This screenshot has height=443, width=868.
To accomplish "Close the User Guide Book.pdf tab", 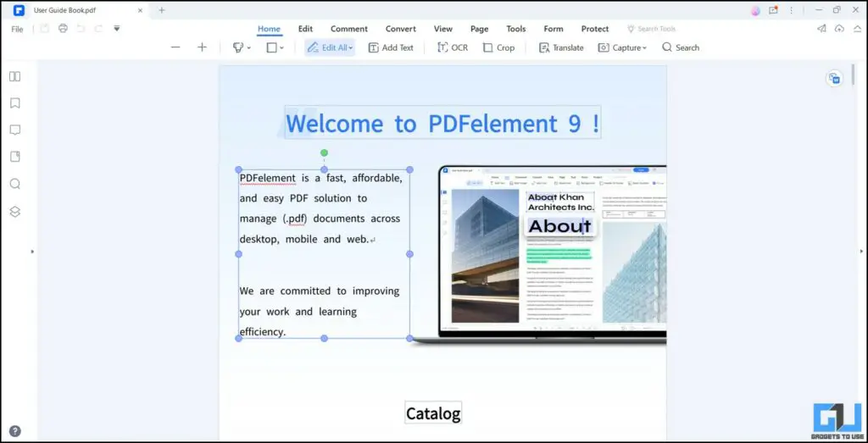I will pyautogui.click(x=140, y=10).
